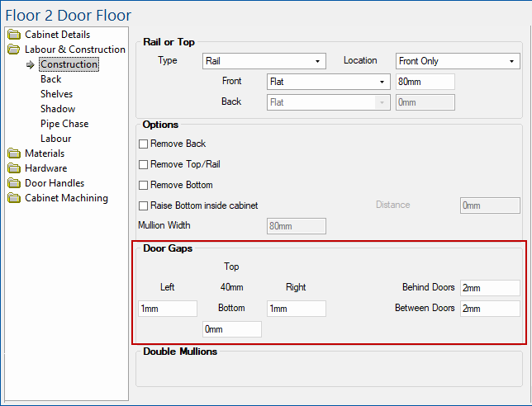
Task: Expand the Front dropdown showing Flat
Action: (328, 82)
